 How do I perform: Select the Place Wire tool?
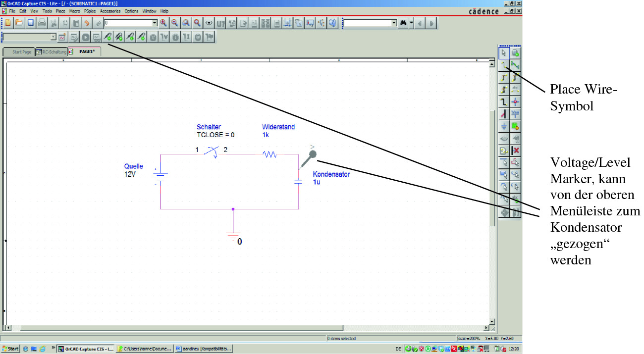(x=504, y=65)
